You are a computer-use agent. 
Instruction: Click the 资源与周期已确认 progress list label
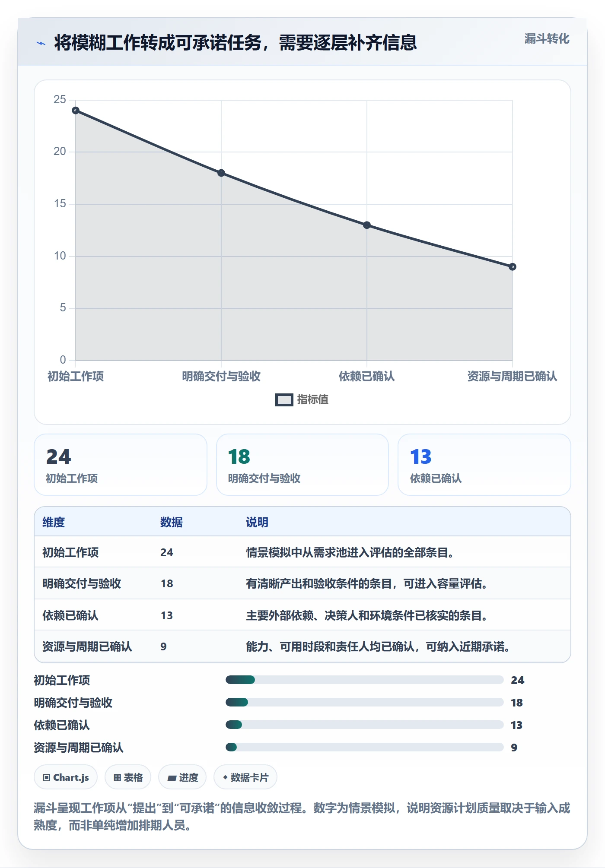[79, 748]
